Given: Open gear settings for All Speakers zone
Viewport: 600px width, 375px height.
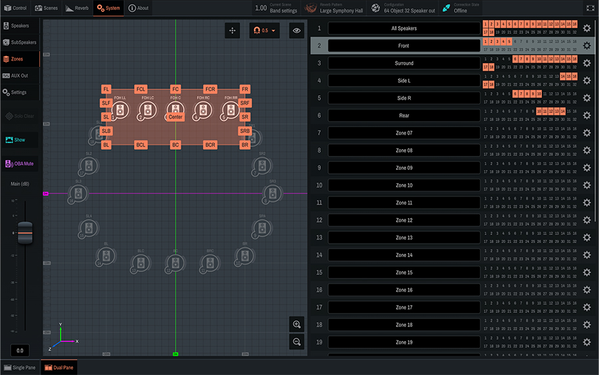Looking at the screenshot, I should (587, 28).
